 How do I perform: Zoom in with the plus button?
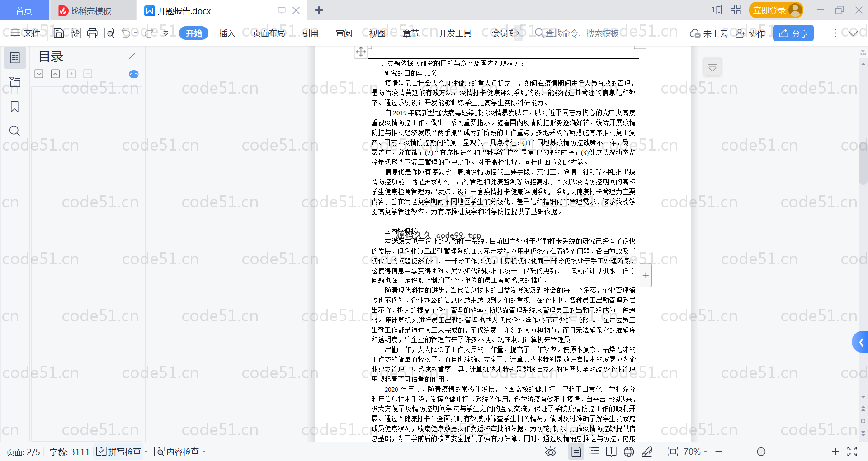pyautogui.click(x=835, y=452)
